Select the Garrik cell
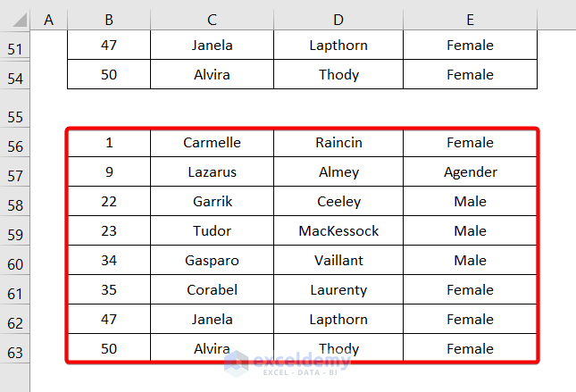Screen dimensions: 576x392 pyautogui.click(x=212, y=202)
